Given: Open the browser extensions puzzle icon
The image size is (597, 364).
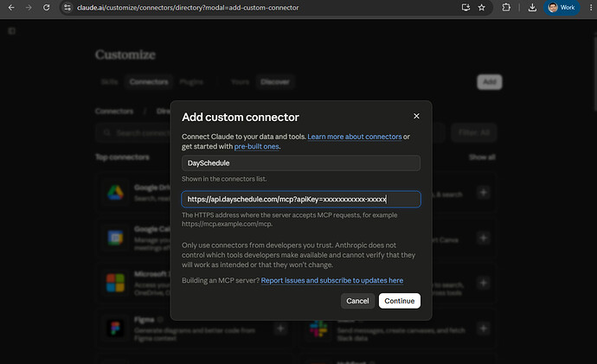Looking at the screenshot, I should pos(506,8).
